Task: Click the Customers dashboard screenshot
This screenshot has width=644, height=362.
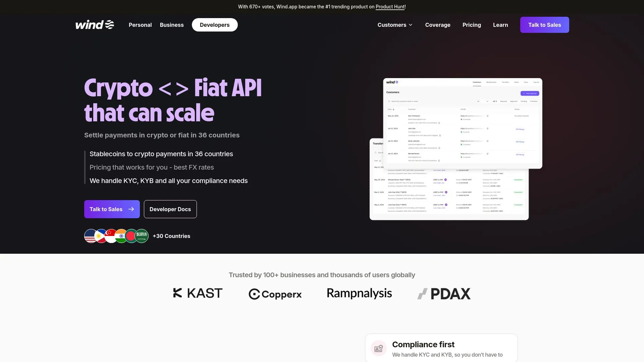Action: pos(463,123)
